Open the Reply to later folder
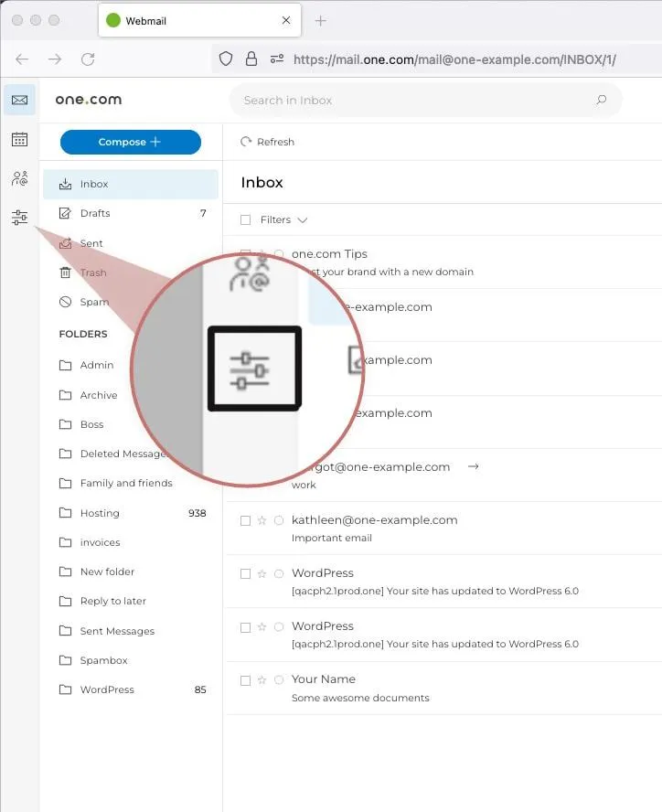 pyautogui.click(x=131, y=602)
